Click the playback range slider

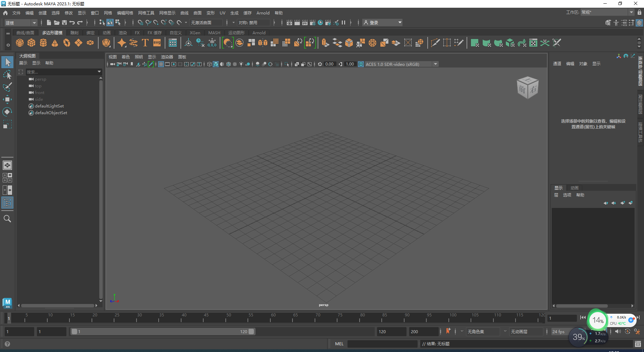tap(163, 332)
